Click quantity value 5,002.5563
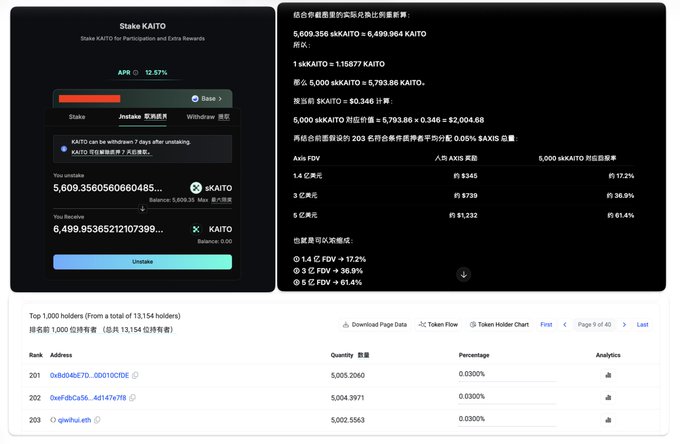Image resolution: width=680 pixels, height=444 pixels. [x=348, y=420]
